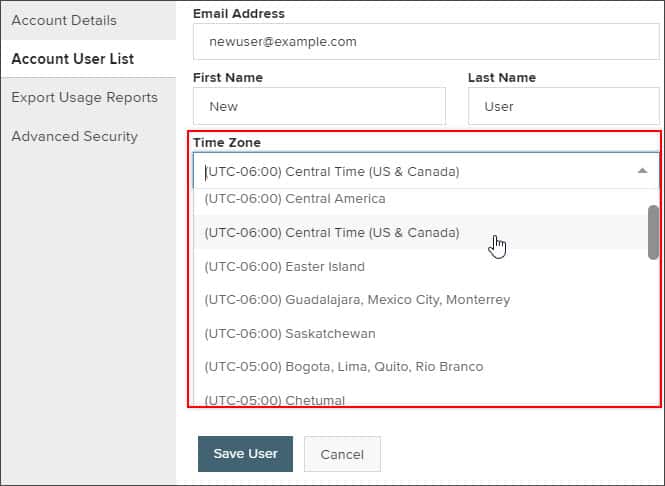Click the First Name field
The height and width of the screenshot is (486, 665).
pos(319,106)
